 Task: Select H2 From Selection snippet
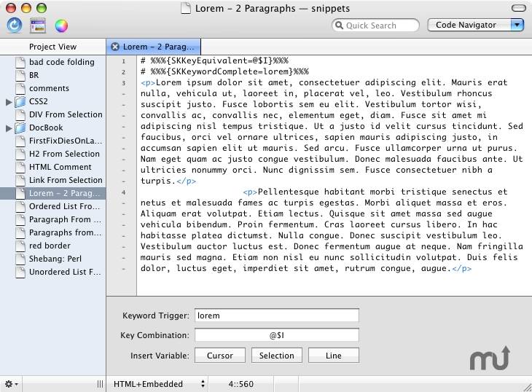click(x=64, y=154)
